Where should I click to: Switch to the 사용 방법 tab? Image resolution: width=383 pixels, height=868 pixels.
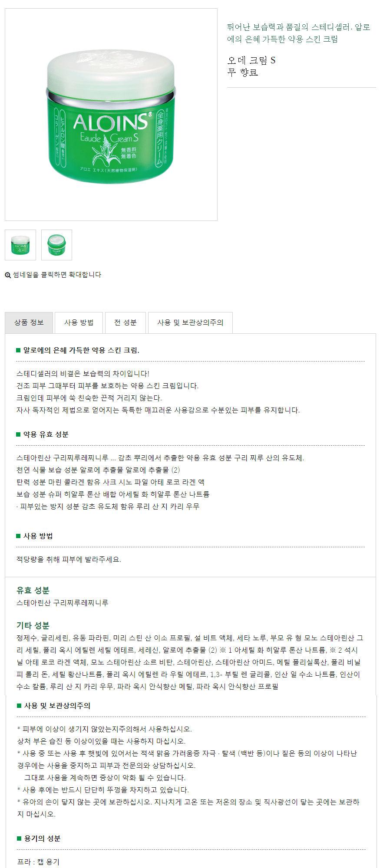click(79, 322)
